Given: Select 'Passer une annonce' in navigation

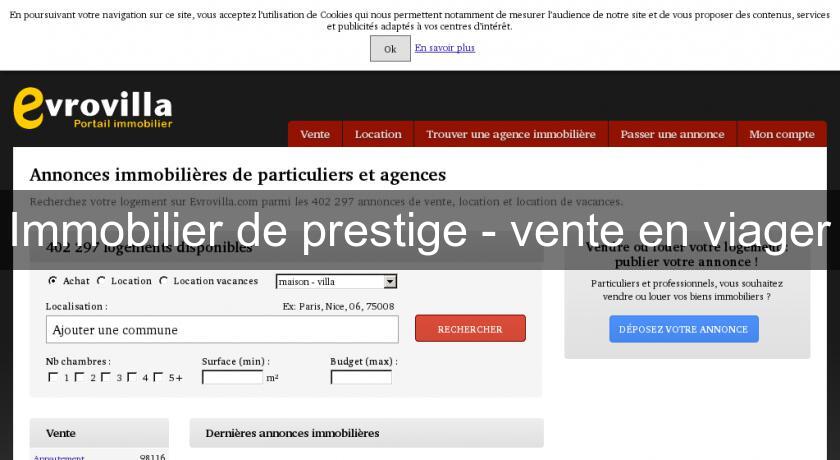Looking at the screenshot, I should point(672,134).
